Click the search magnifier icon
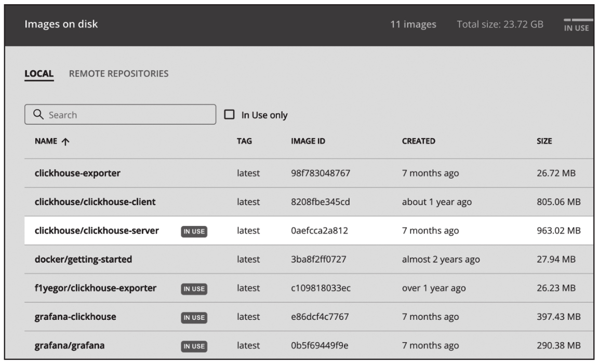This screenshot has height=364, width=599. [38, 114]
